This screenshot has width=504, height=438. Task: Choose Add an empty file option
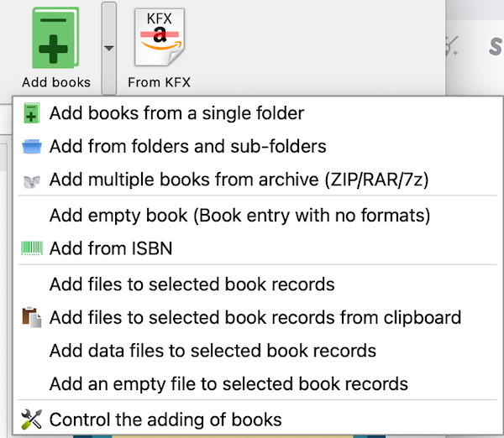[228, 384]
